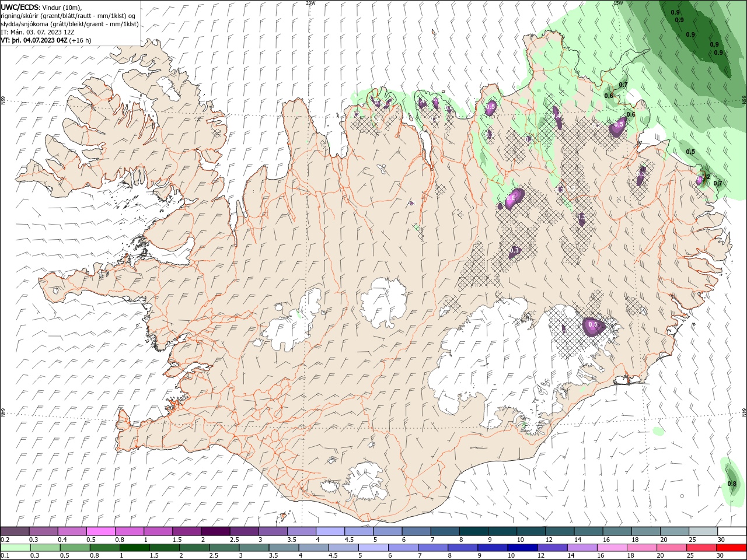Click the 12 violet swatch in the rain legend
Screen dimensions: 747x560
tap(551, 548)
